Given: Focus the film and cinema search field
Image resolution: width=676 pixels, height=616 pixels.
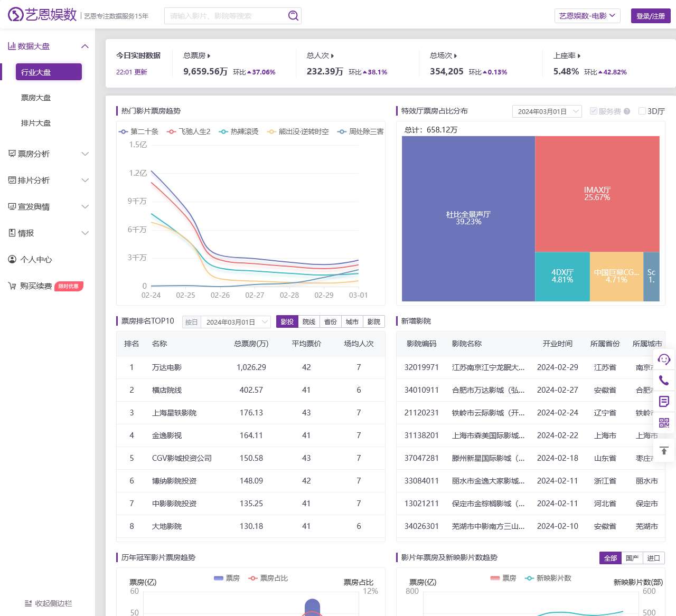Looking at the screenshot, I should coord(227,16).
